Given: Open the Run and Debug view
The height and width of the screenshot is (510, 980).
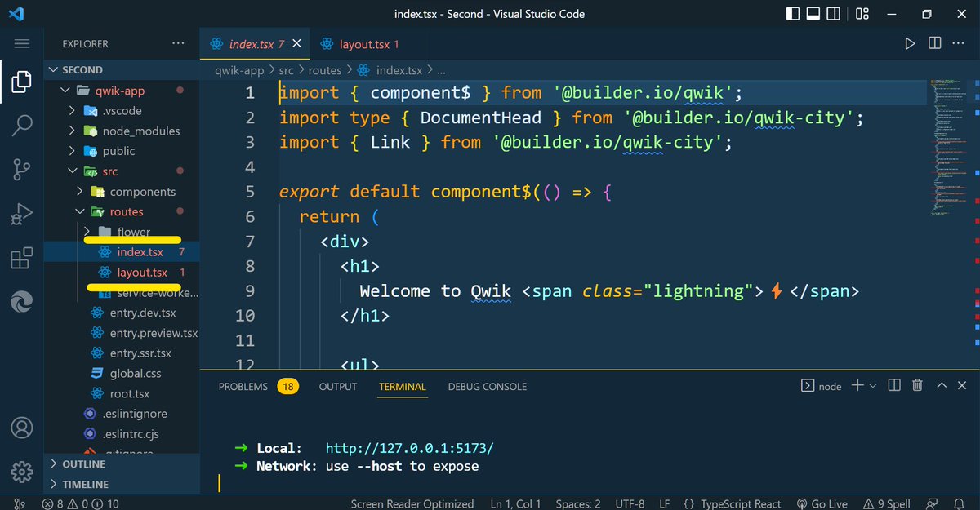Looking at the screenshot, I should tap(22, 215).
